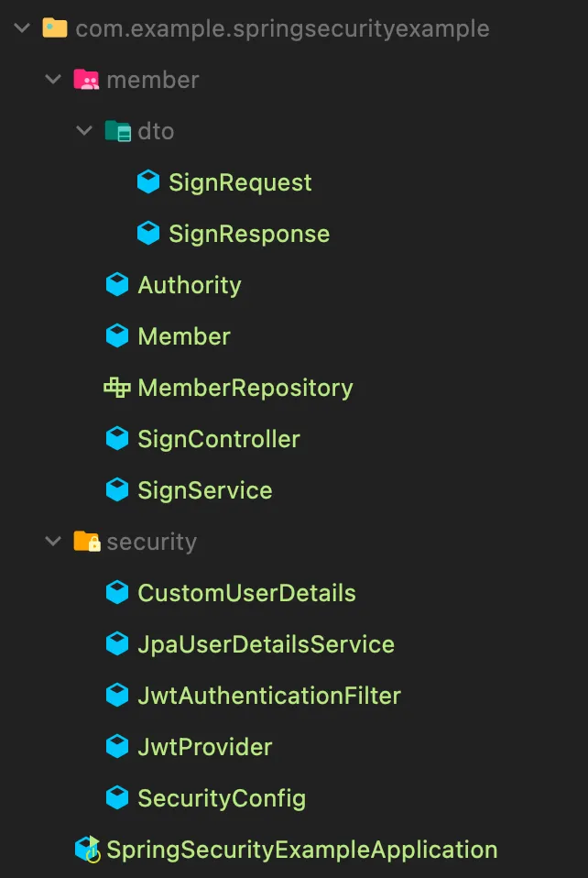
Task: Click the SecurityConfig class icon
Action: (117, 798)
